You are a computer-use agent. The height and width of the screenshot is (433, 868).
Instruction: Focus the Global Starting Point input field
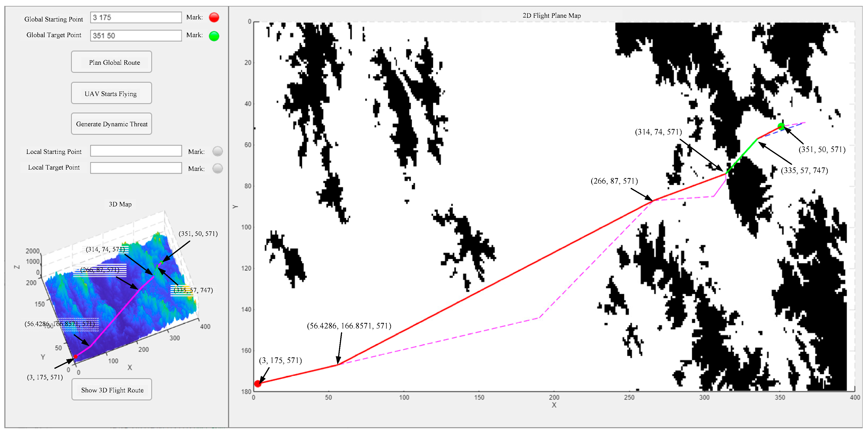click(x=136, y=18)
